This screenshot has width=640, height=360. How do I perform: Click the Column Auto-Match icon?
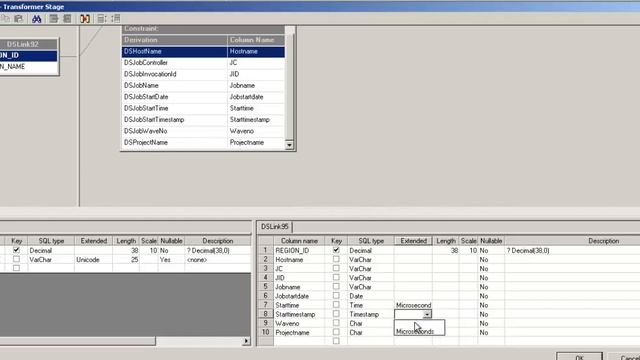coord(85,19)
